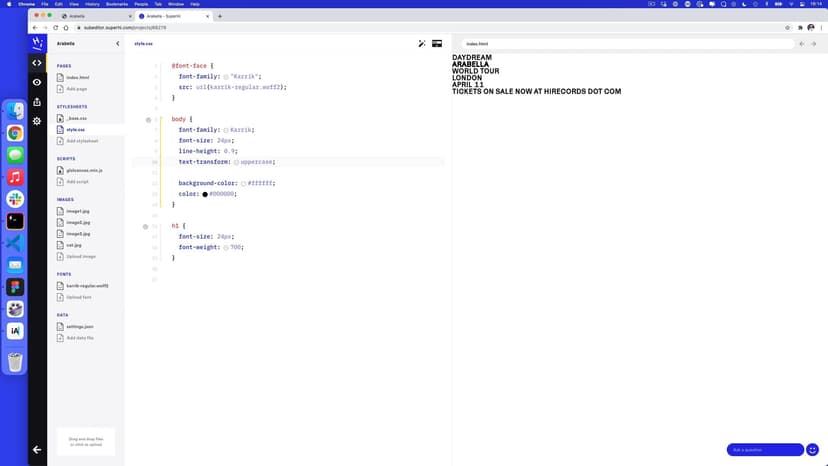
Task: Collapse the Arabella file panel chevron
Action: pyautogui.click(x=117, y=44)
